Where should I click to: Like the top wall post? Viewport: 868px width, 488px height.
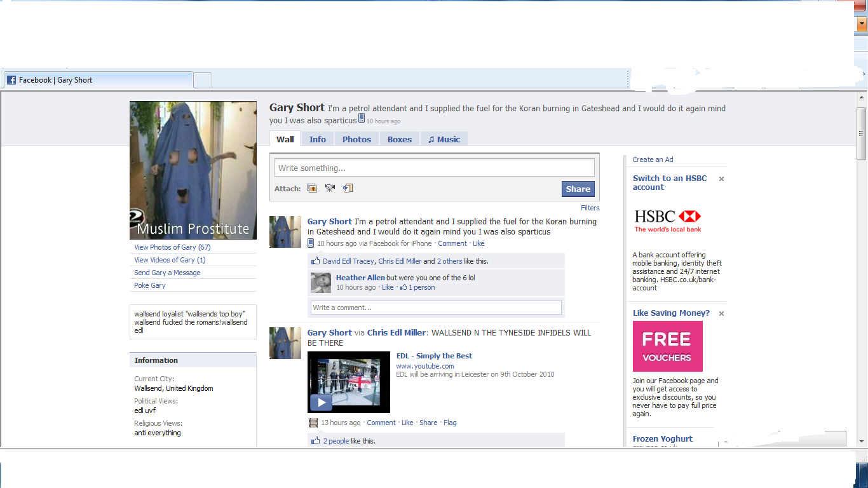tap(478, 243)
